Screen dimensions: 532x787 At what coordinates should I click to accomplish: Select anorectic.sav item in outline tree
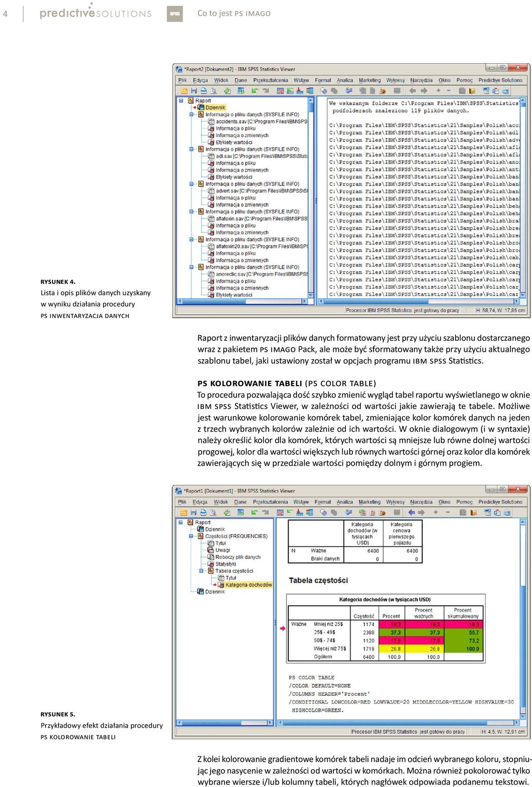(261, 274)
